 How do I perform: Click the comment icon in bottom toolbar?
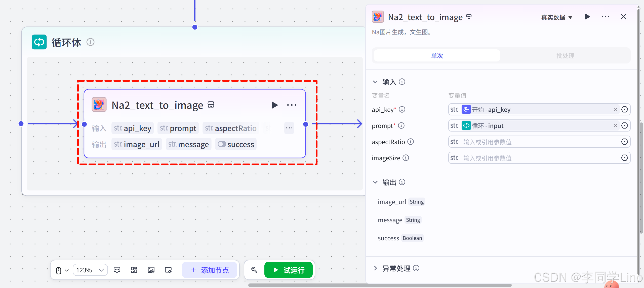point(117,270)
